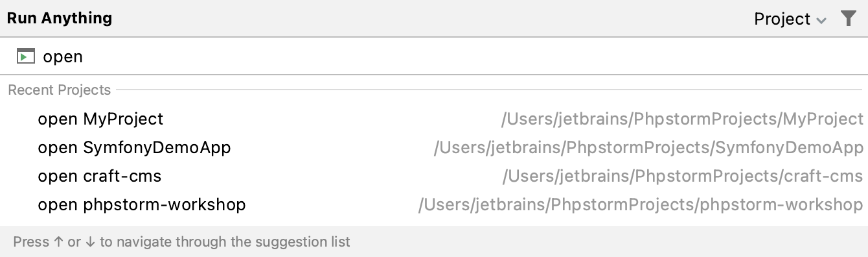Click the filter funnel icon

tap(848, 19)
